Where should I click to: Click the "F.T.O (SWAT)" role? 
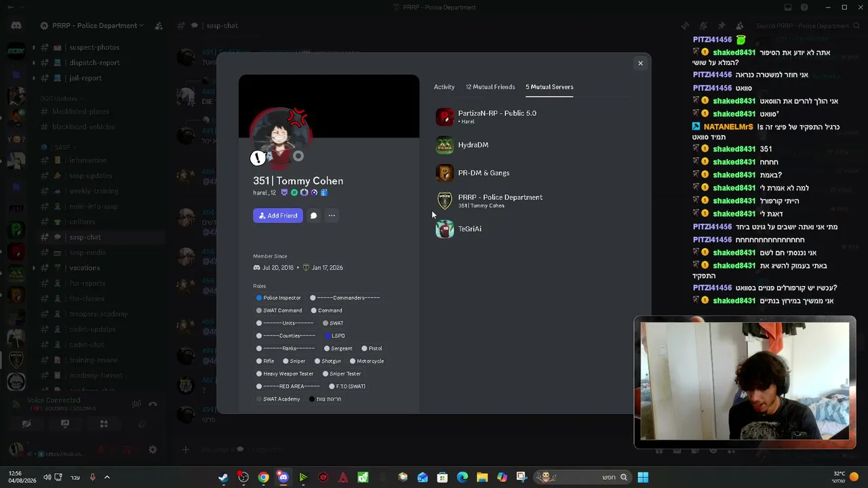(x=347, y=386)
